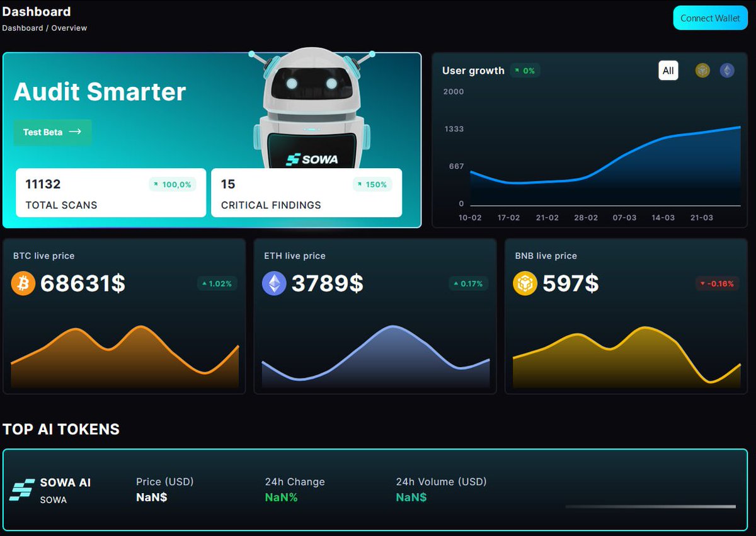Viewport: 756px width, 536px height.
Task: Click the 100,0% badge on Total Scans card
Action: [x=173, y=185]
